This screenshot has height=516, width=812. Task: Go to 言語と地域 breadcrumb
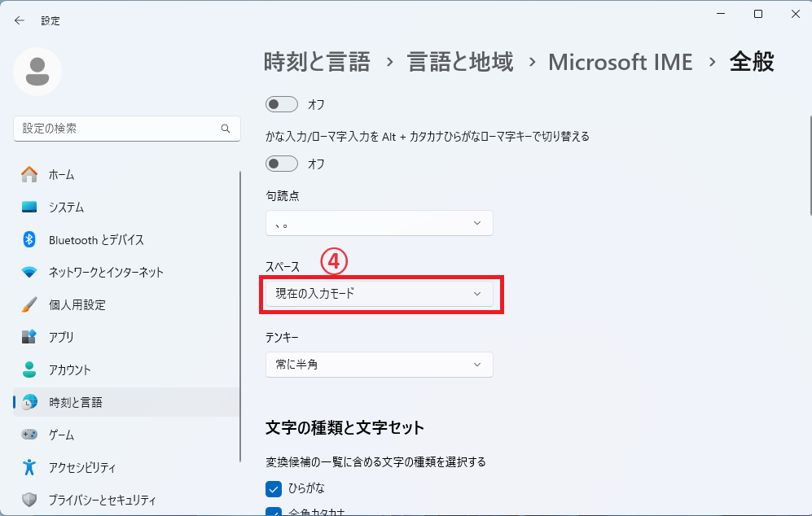coord(460,62)
